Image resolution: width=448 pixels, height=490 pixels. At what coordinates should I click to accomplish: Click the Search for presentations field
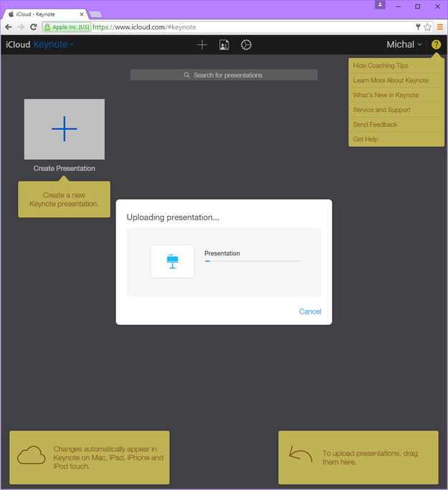coord(224,75)
